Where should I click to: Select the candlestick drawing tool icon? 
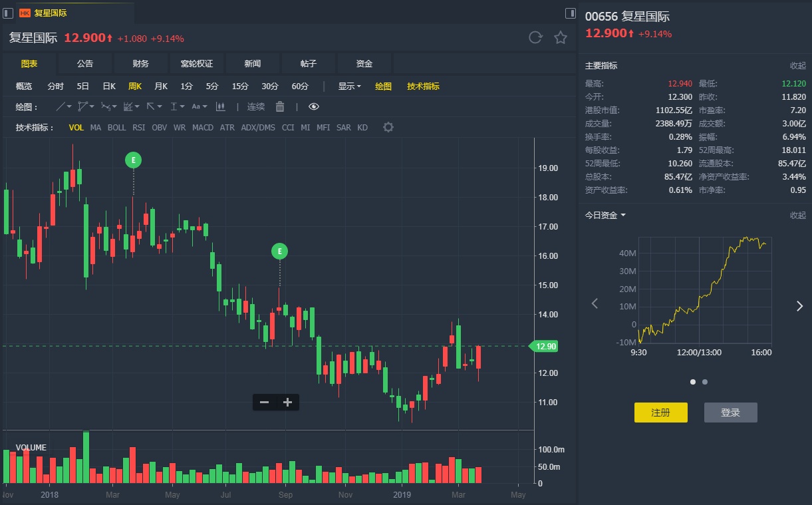(221, 106)
